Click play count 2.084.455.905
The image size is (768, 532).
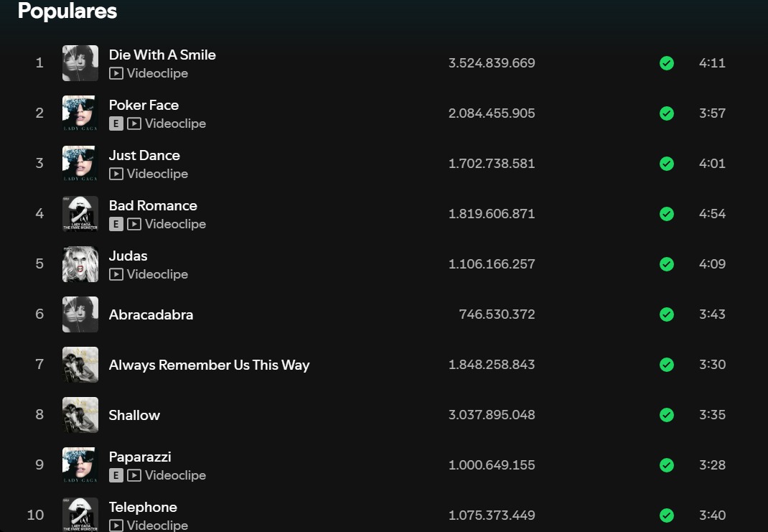click(x=492, y=113)
